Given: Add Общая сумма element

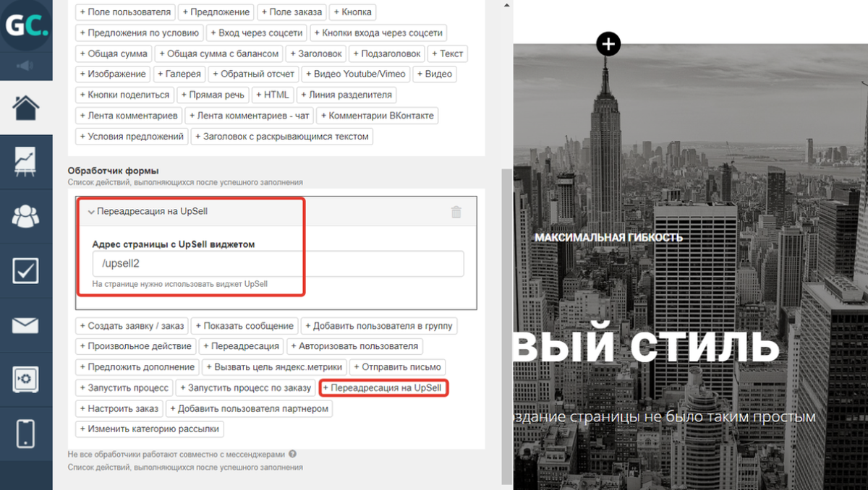Looking at the screenshot, I should click(114, 53).
